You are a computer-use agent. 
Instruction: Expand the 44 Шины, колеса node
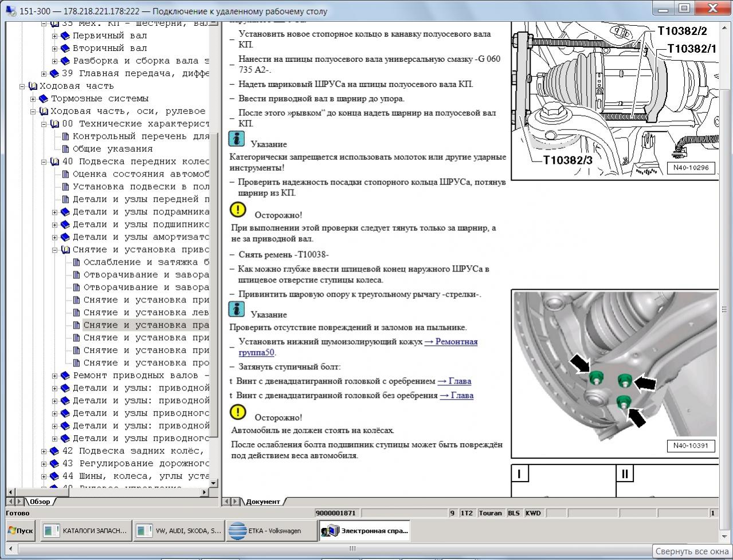click(44, 476)
